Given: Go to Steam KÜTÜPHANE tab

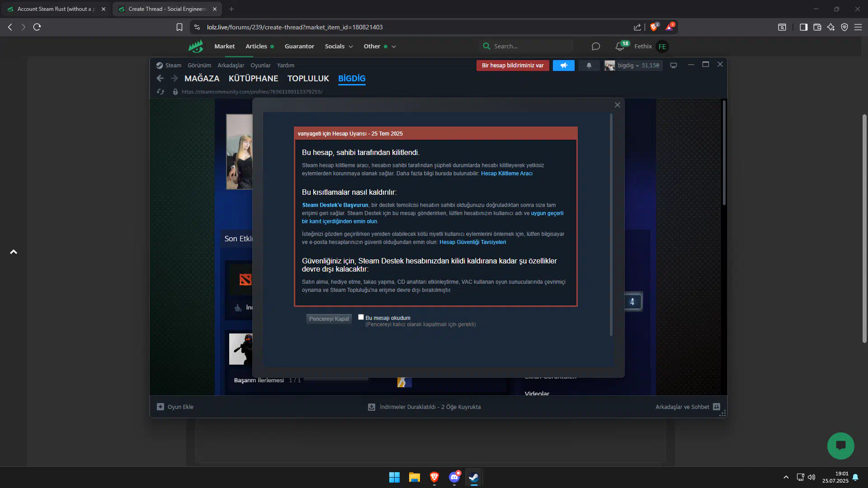Looking at the screenshot, I should 254,79.
